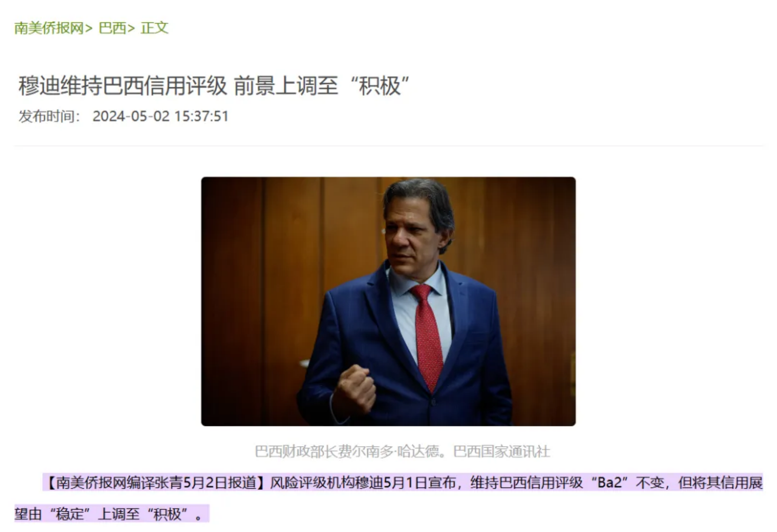The image size is (777, 532).
Task: Click “积极” in the article headline
Action: tap(379, 86)
